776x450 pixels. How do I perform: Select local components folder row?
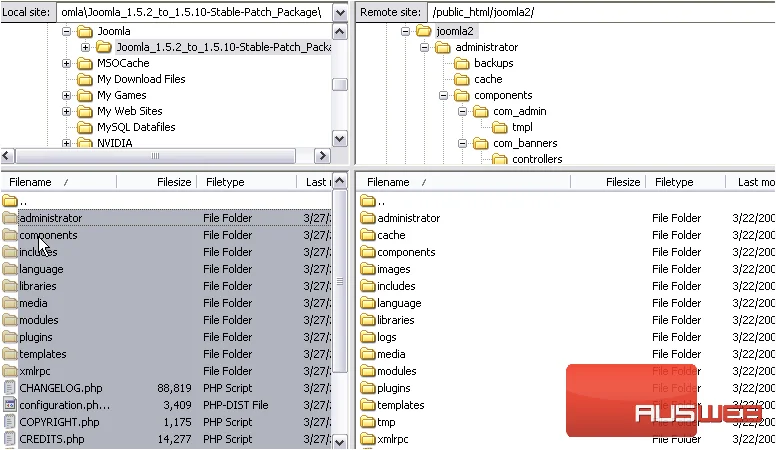(x=166, y=235)
